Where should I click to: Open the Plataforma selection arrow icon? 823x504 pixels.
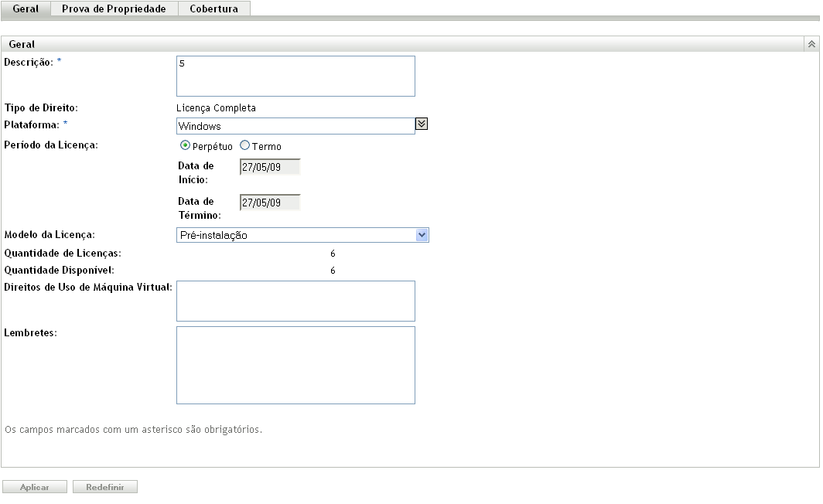click(422, 124)
